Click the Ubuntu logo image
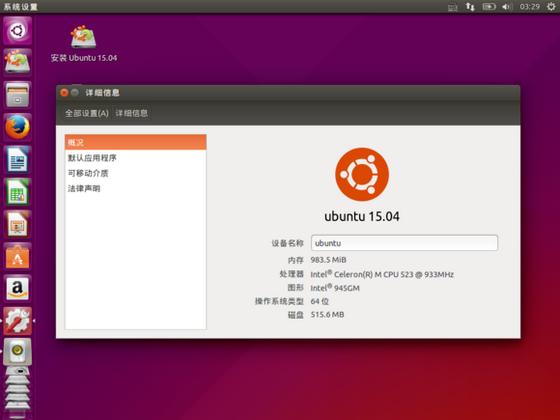This screenshot has width=560, height=420. coord(362,174)
